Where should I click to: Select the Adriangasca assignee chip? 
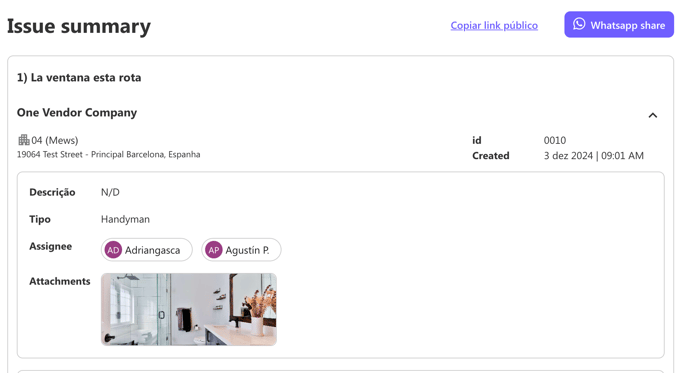pyautogui.click(x=147, y=250)
